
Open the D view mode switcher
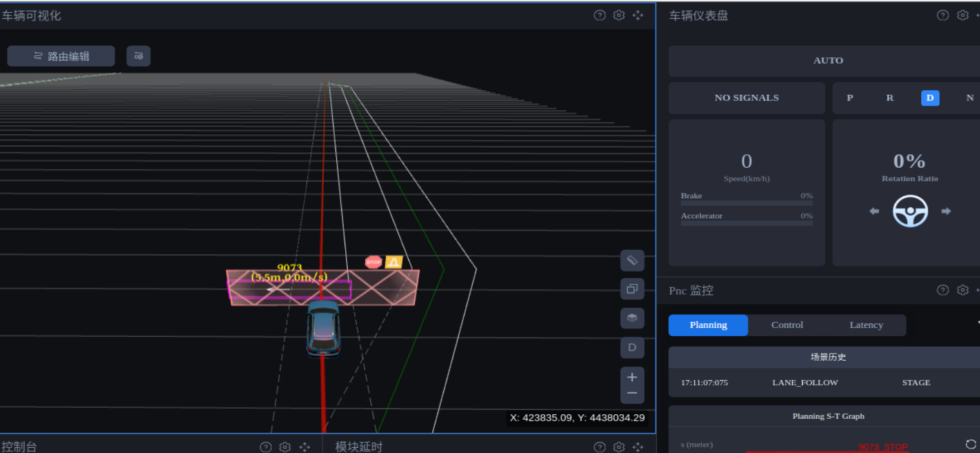[x=632, y=347]
